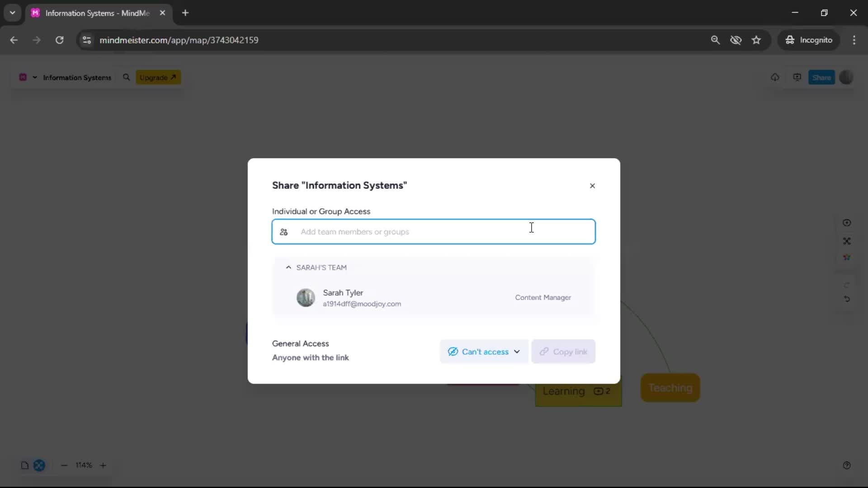Reload the page
868x488 pixels.
coord(60,40)
